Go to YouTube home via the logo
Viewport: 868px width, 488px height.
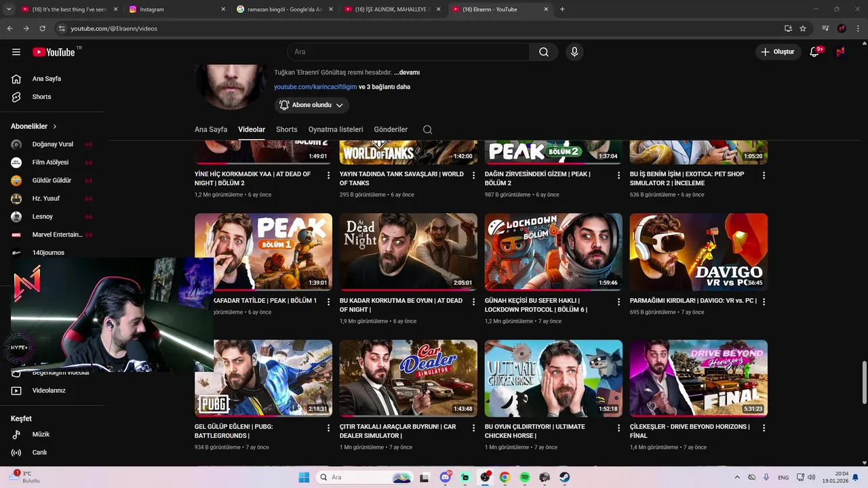(54, 52)
